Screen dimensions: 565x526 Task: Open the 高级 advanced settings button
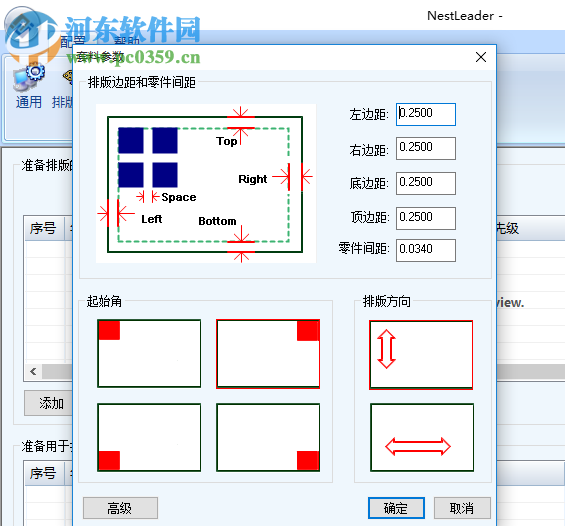120,508
